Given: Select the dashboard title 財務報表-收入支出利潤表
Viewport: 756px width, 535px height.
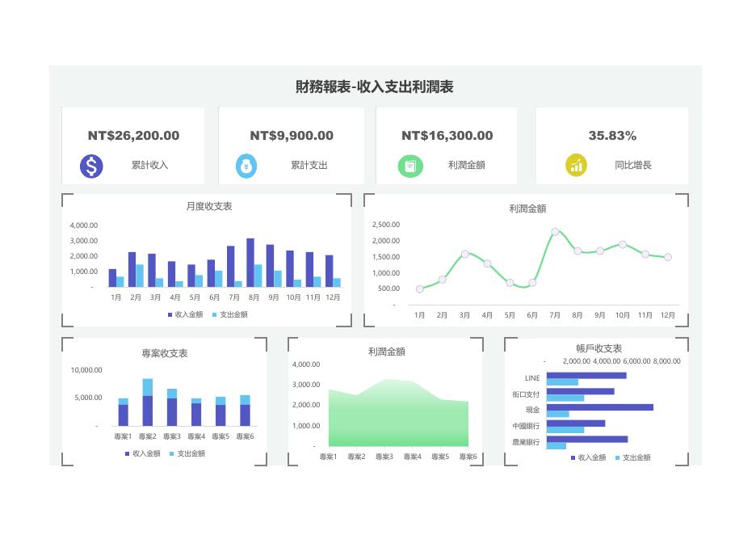Looking at the screenshot, I should click(375, 86).
